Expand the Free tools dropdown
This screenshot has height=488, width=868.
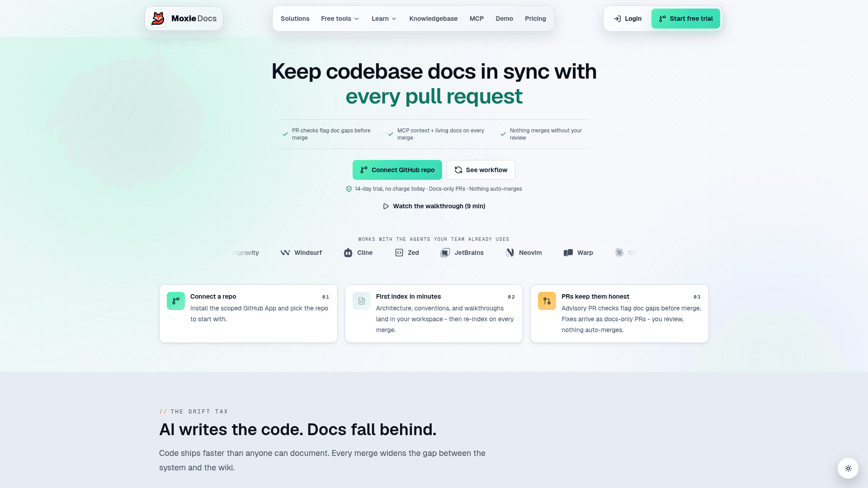(340, 19)
